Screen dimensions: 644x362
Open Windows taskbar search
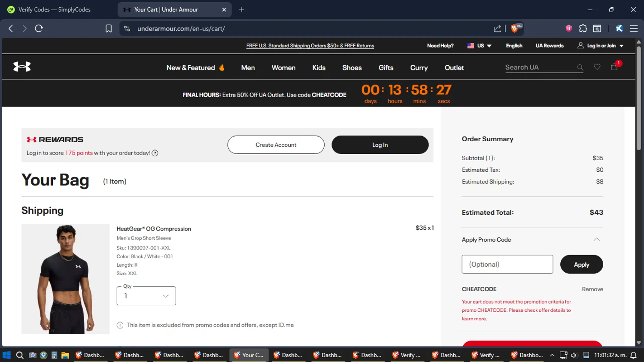(20, 355)
